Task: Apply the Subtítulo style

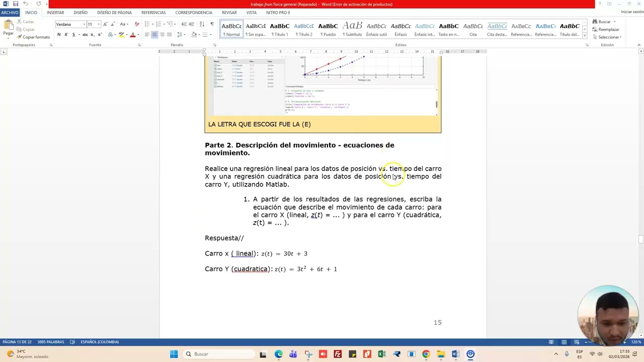Action: 352,29
